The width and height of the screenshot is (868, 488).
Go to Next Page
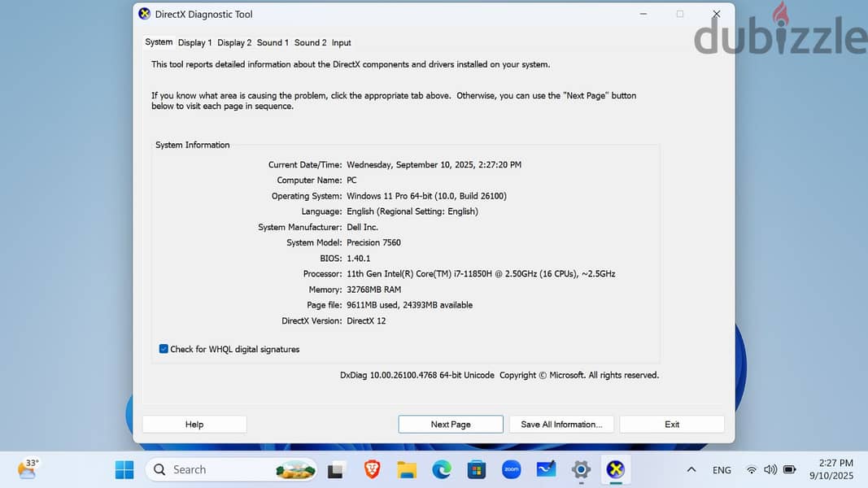click(x=451, y=425)
